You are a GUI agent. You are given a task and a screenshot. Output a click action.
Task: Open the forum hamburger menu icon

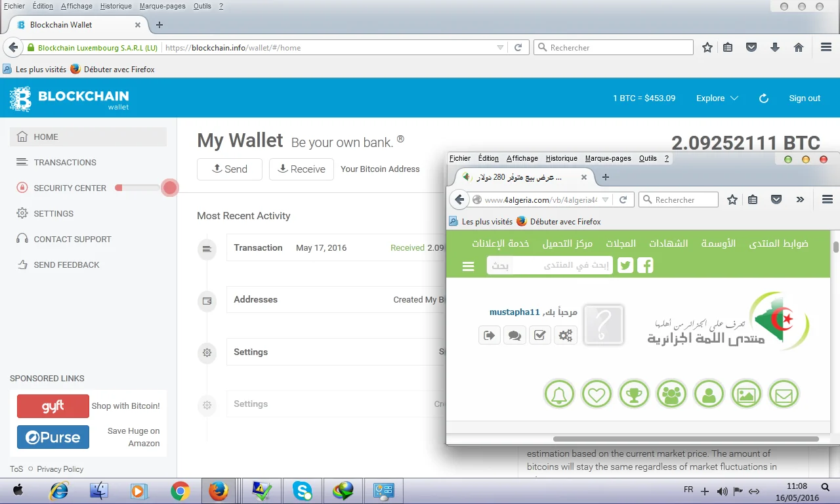coord(468,266)
